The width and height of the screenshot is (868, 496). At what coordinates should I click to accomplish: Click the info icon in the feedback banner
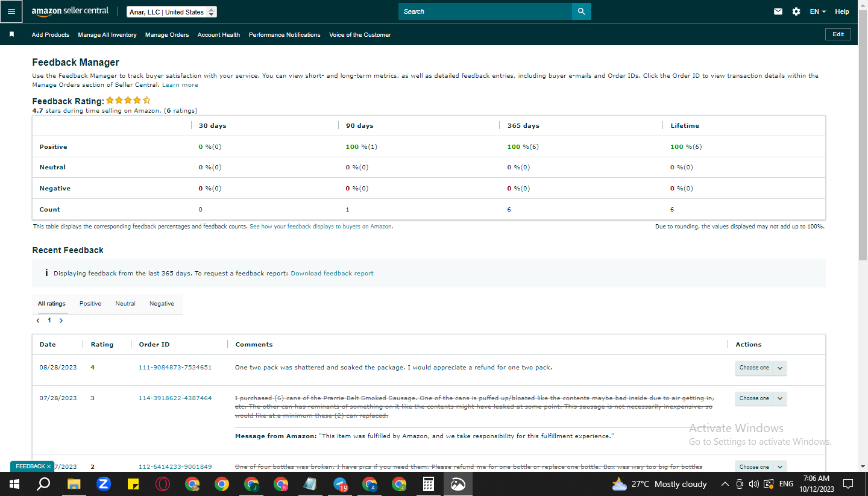[x=46, y=273]
